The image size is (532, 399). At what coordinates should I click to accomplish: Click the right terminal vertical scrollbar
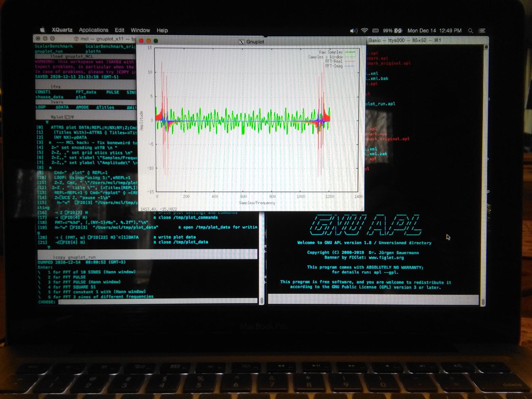click(483, 301)
